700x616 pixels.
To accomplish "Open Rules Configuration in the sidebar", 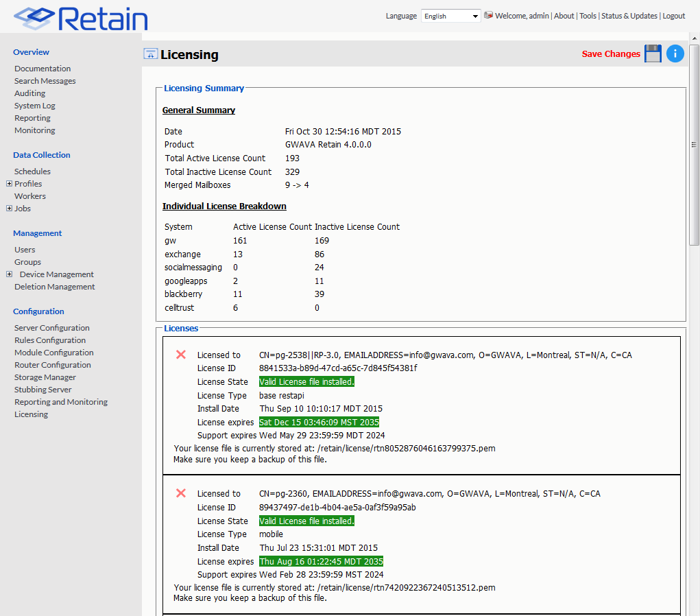I will click(49, 340).
